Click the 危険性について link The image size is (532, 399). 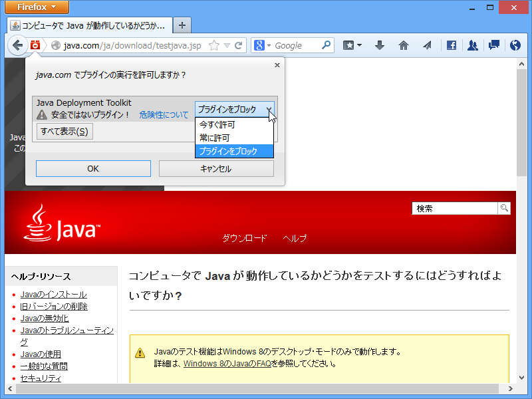click(x=164, y=115)
